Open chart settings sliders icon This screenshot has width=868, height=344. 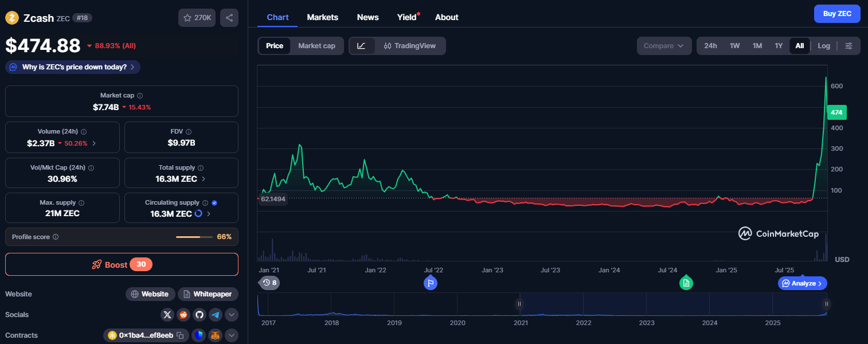(x=849, y=46)
